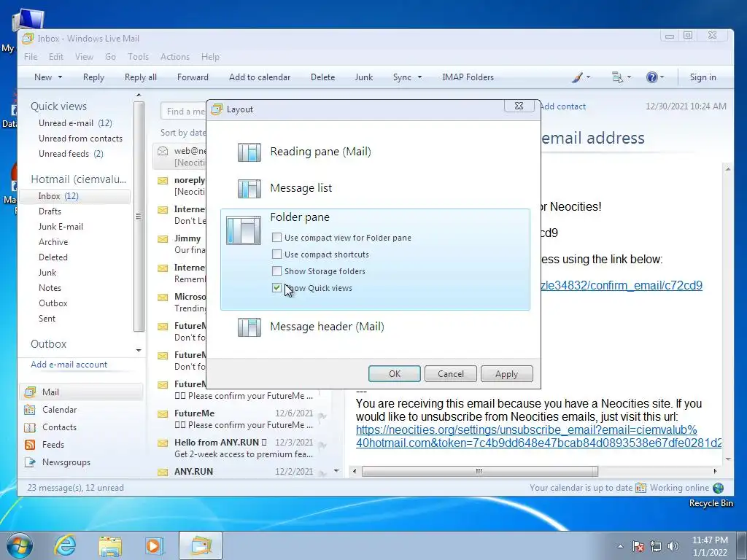
Task: Click the opened envelope icon for web@ message
Action: click(163, 151)
